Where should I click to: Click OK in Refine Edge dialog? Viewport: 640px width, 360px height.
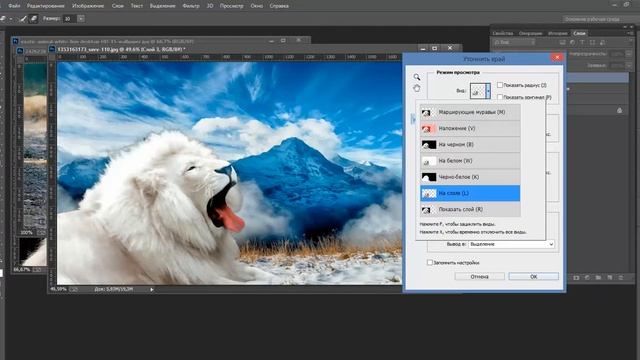click(533, 277)
